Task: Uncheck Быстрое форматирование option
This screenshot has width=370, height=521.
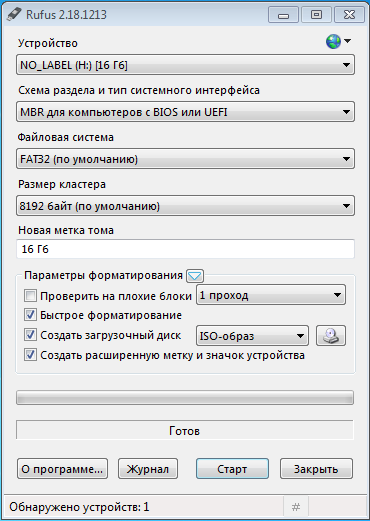Action: tap(30, 315)
